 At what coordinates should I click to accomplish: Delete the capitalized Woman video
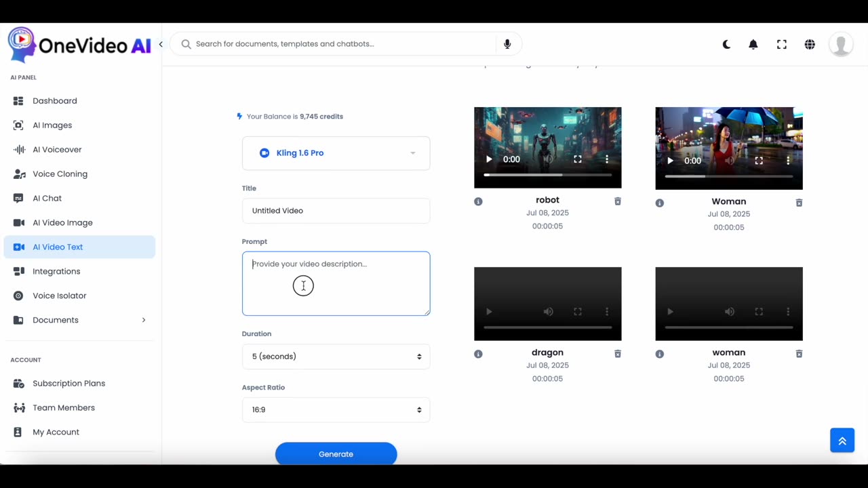pyautogui.click(x=799, y=203)
